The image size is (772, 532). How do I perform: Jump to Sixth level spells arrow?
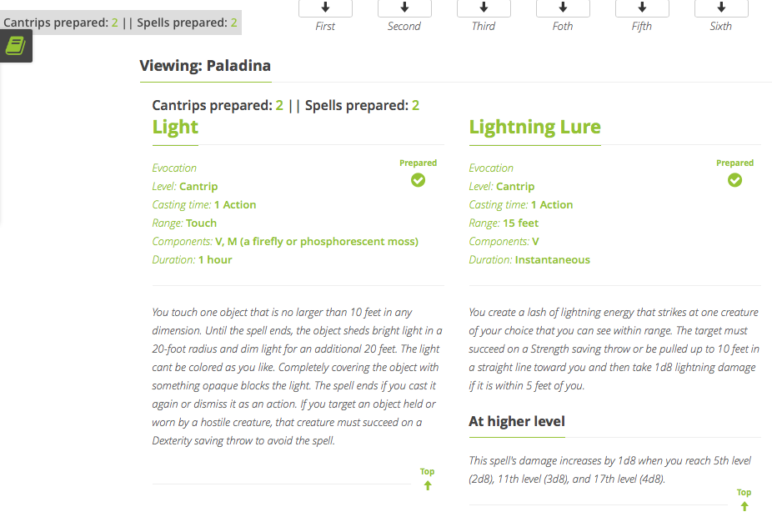point(721,8)
